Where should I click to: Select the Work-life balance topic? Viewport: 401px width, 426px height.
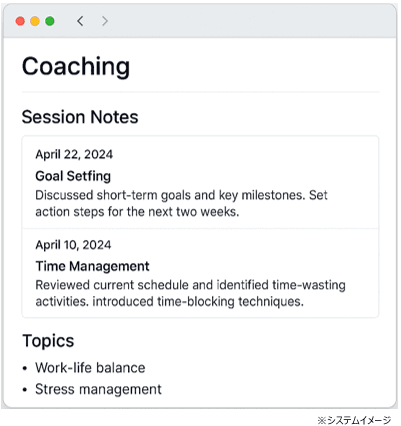point(90,368)
